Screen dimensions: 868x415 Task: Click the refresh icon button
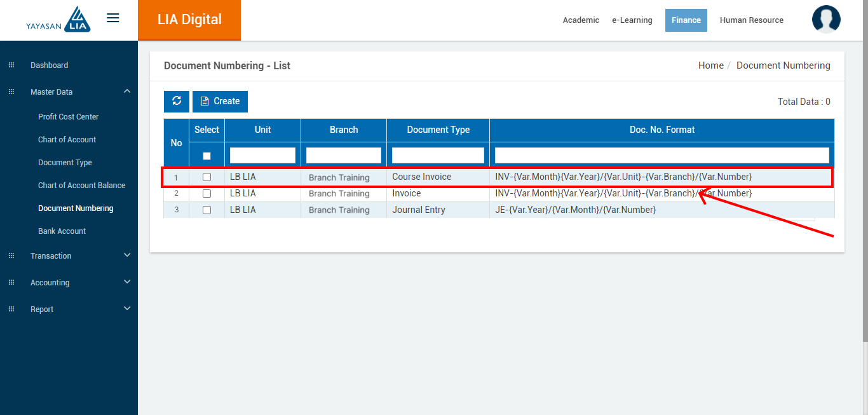[x=177, y=101]
